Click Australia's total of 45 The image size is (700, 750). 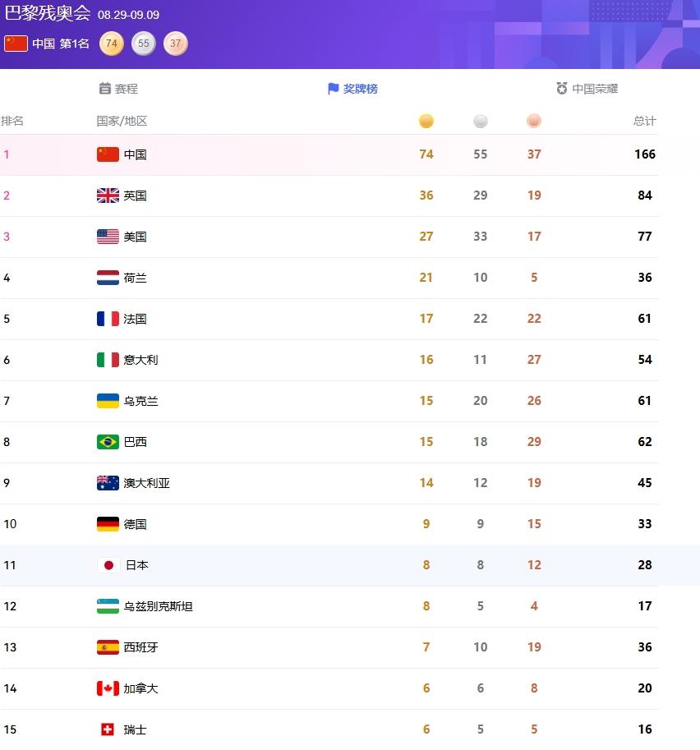click(645, 483)
